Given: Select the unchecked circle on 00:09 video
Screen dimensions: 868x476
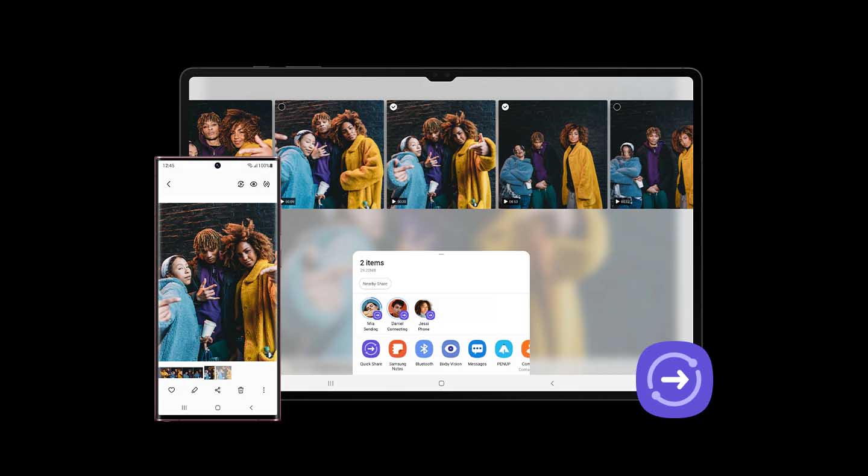Looking at the screenshot, I should pyautogui.click(x=281, y=107).
